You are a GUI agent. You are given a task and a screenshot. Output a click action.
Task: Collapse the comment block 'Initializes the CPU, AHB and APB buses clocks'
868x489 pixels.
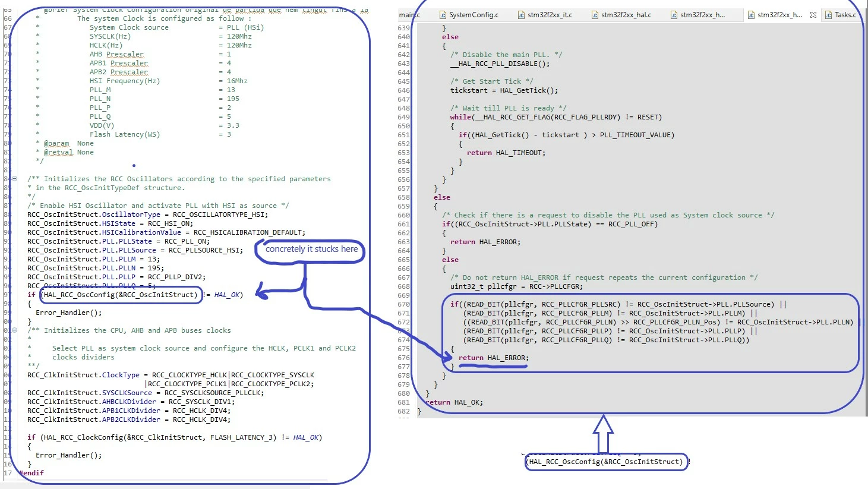[14, 330]
